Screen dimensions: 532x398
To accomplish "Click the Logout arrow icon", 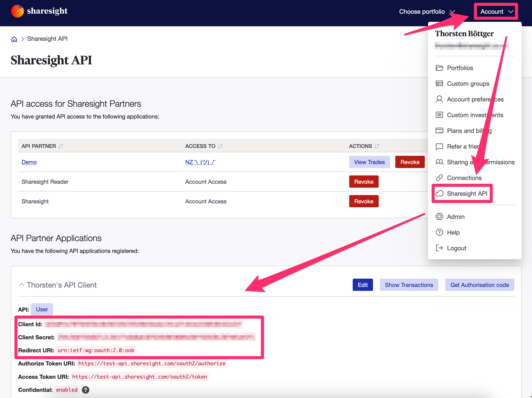I will click(439, 248).
